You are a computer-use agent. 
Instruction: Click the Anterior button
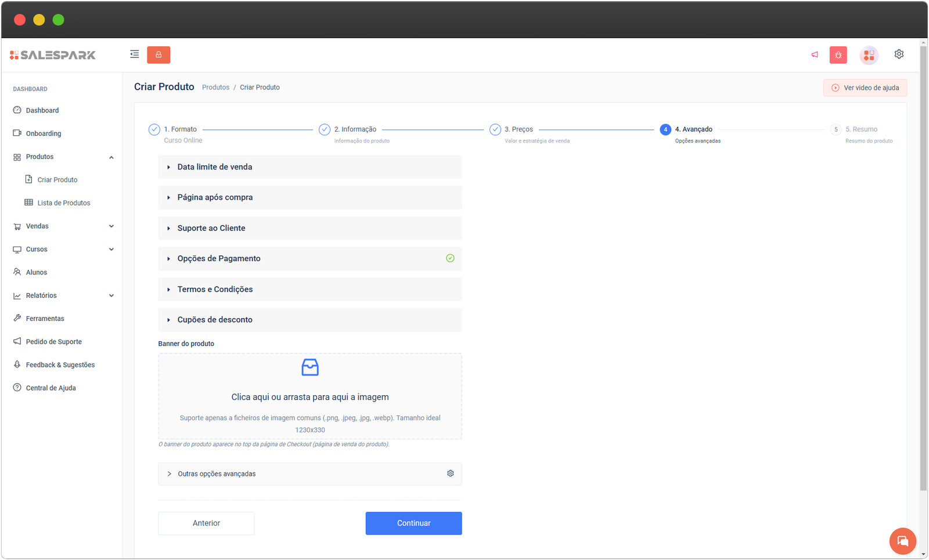pos(206,523)
